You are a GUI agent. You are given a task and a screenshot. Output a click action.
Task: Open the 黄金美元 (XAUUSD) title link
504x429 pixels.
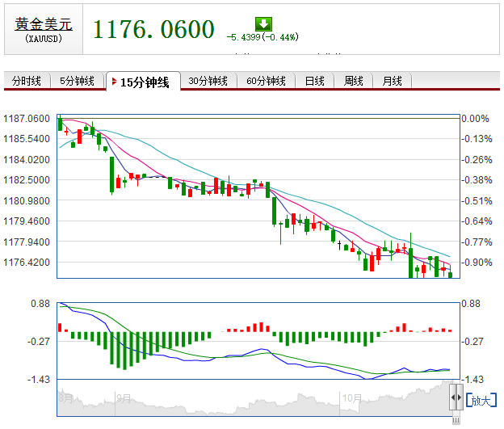pos(44,24)
